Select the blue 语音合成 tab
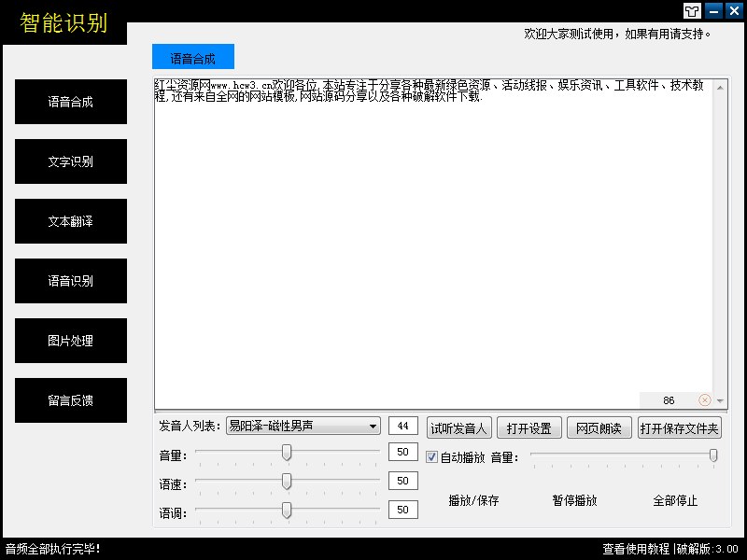 pos(193,57)
